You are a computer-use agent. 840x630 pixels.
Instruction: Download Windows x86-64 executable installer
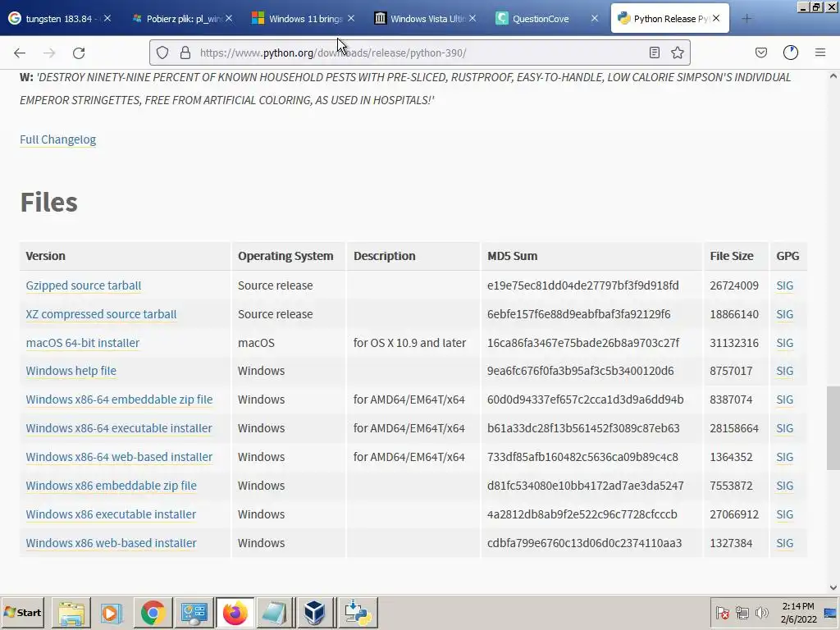click(119, 428)
